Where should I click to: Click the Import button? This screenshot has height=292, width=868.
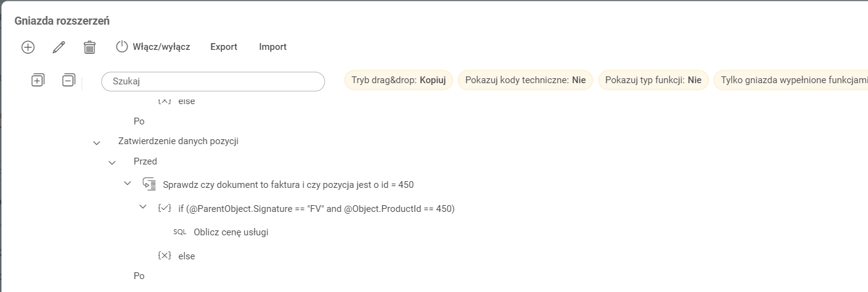click(x=272, y=47)
